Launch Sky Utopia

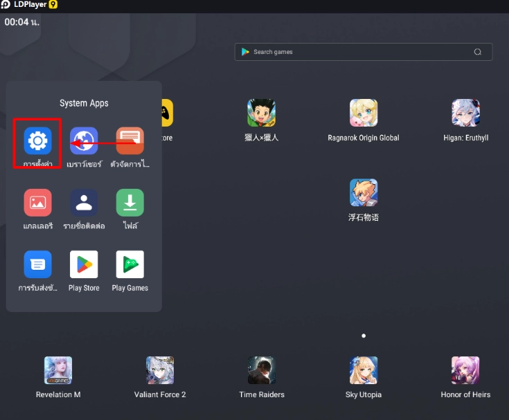point(364,370)
